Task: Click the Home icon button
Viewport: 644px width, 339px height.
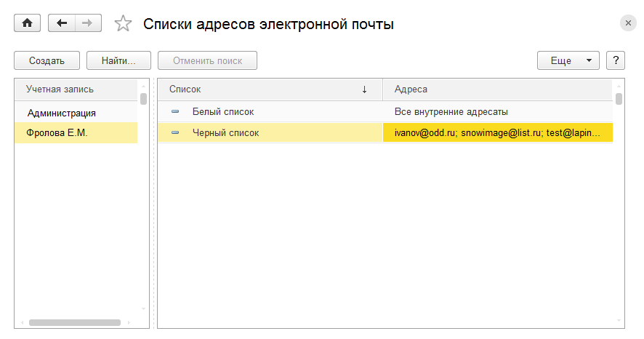Action: pyautogui.click(x=28, y=23)
